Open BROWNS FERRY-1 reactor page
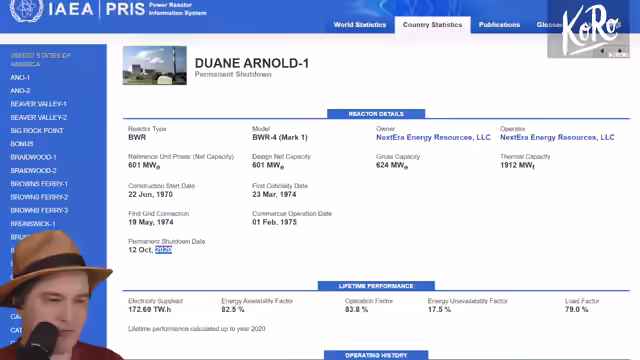640x360 pixels. click(39, 184)
